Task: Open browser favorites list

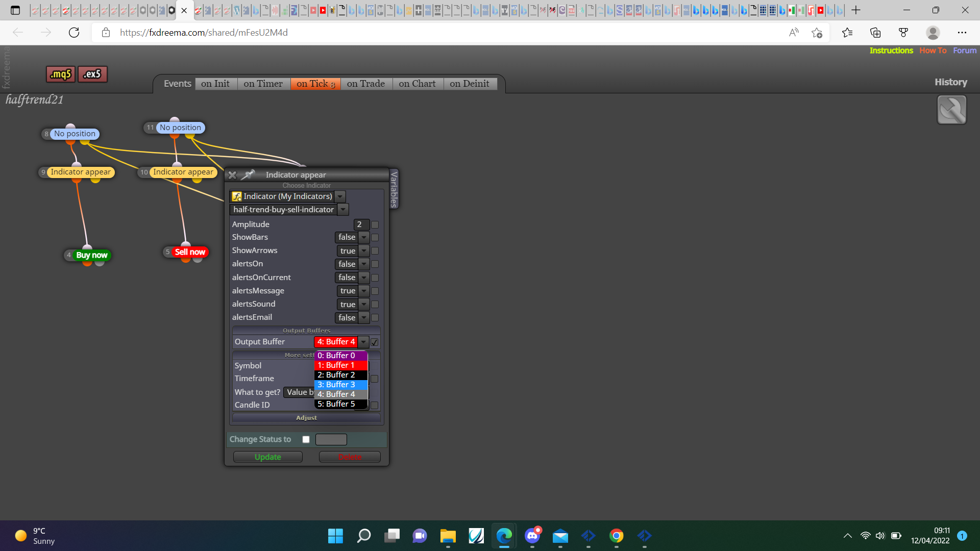Action: pos(847,33)
